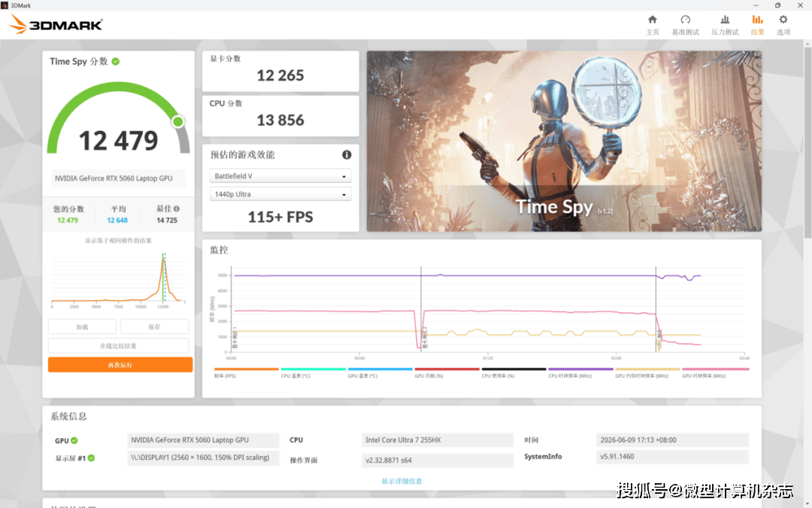Click the 您的分数 value 12 479
The image size is (812, 508).
[x=68, y=221]
